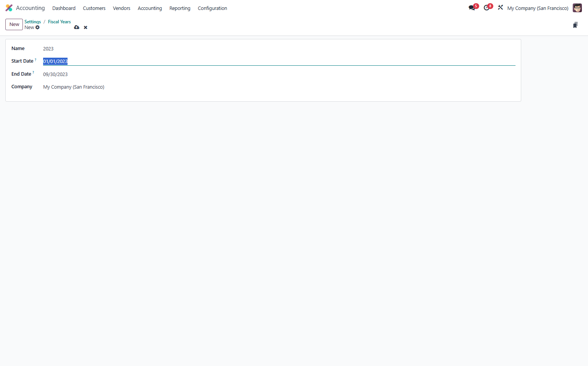Click the New record button
The width and height of the screenshot is (588, 366).
14,24
